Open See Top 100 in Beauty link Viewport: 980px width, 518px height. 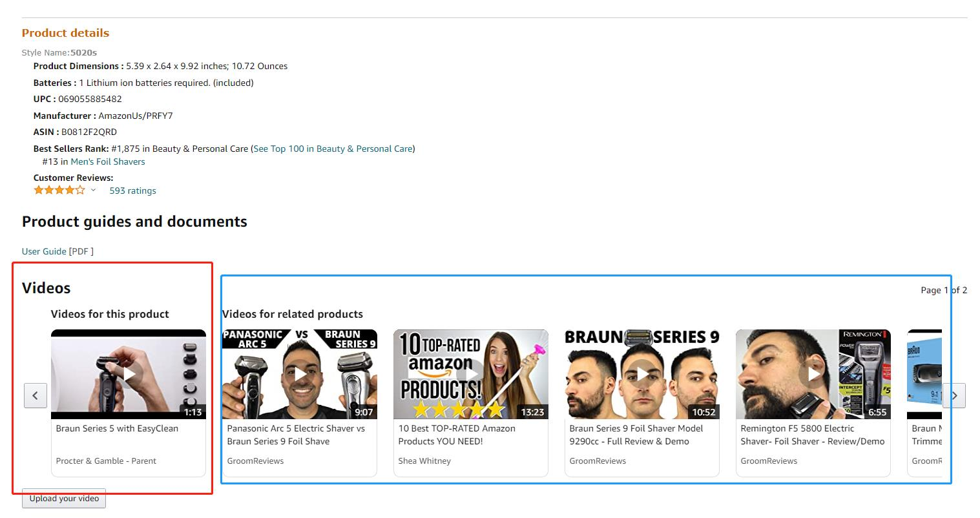click(x=333, y=149)
